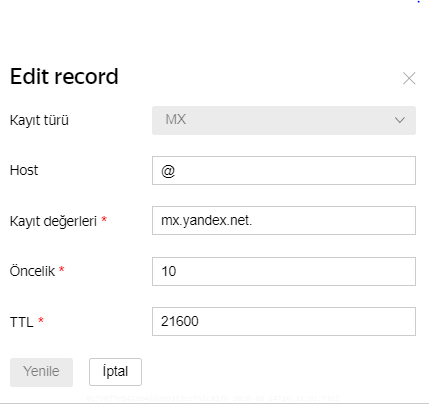This screenshot has height=406, width=429.
Task: Open the Kayıt türü MX dropdown
Action: (284, 120)
